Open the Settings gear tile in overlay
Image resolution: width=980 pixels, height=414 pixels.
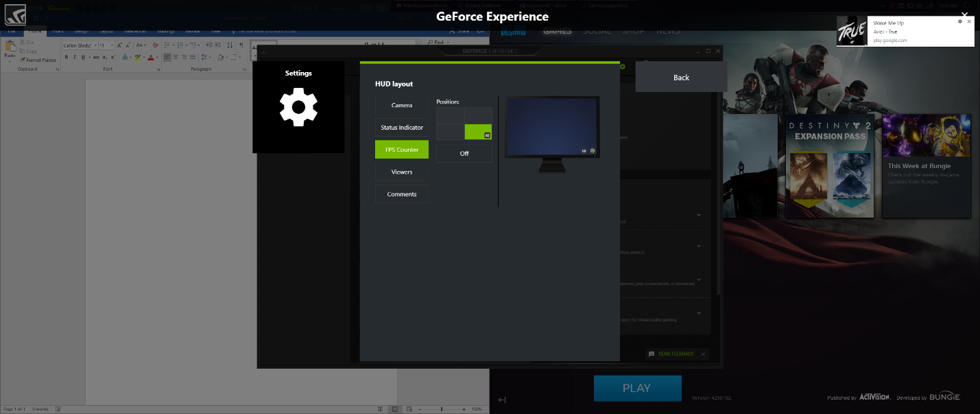point(298,107)
